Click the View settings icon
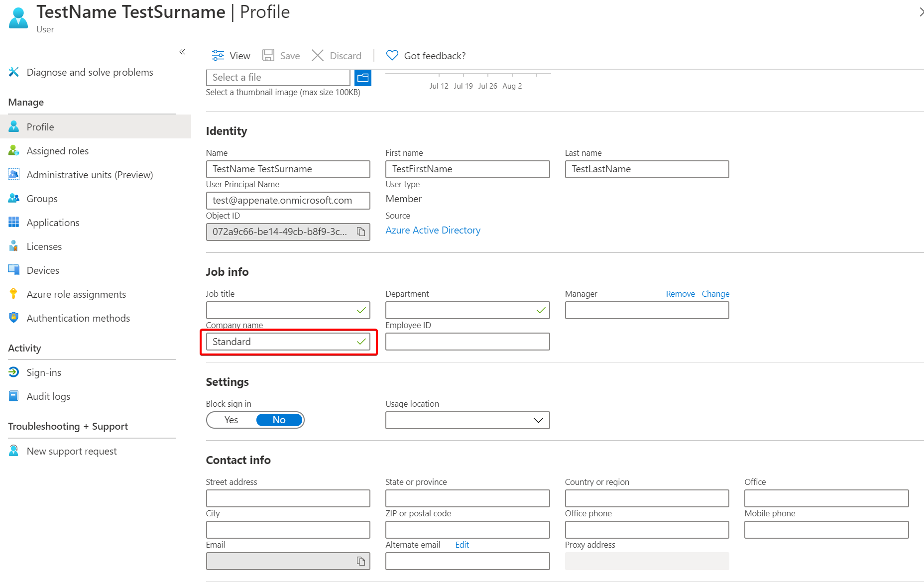This screenshot has height=587, width=924. [218, 55]
